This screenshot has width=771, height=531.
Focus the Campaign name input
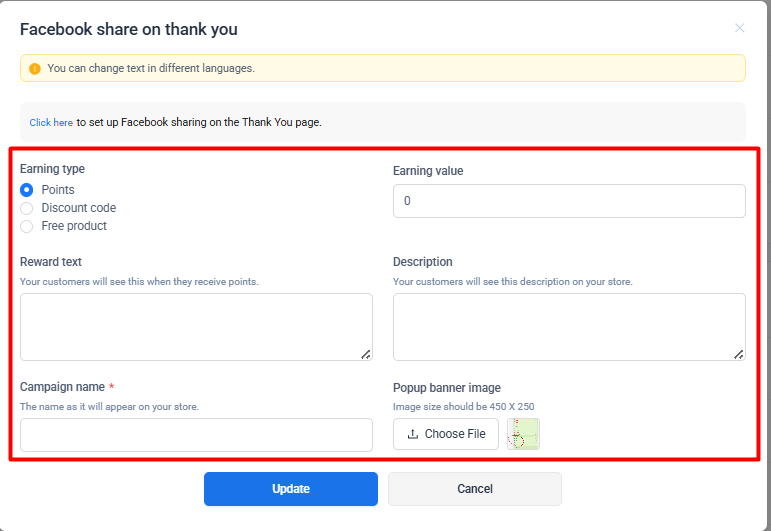[x=196, y=435]
